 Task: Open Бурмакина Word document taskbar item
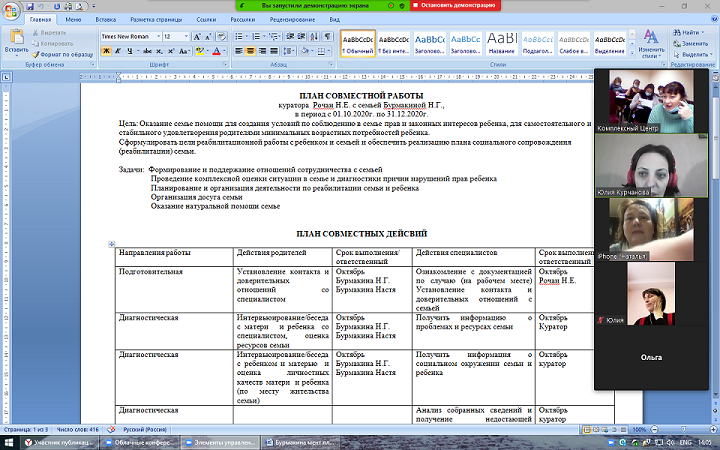(x=297, y=443)
